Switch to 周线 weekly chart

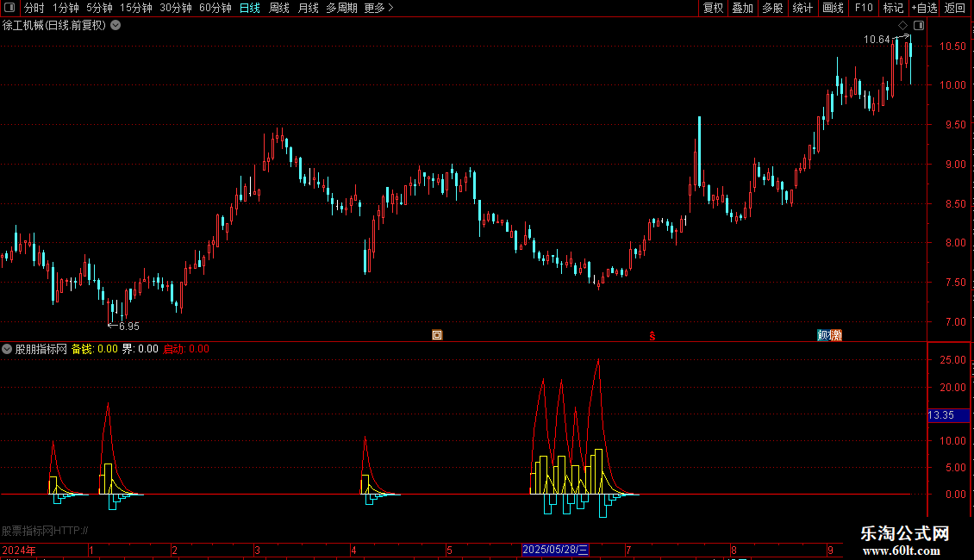(x=279, y=8)
